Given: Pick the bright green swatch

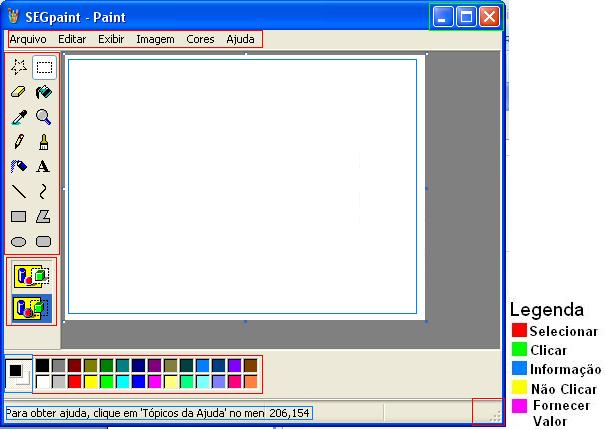Looking at the screenshot, I should pos(106,382).
